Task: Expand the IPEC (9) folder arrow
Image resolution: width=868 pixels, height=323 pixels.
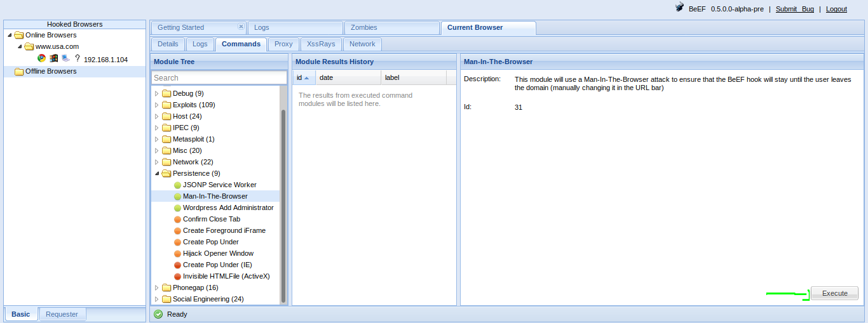Action: click(x=157, y=128)
